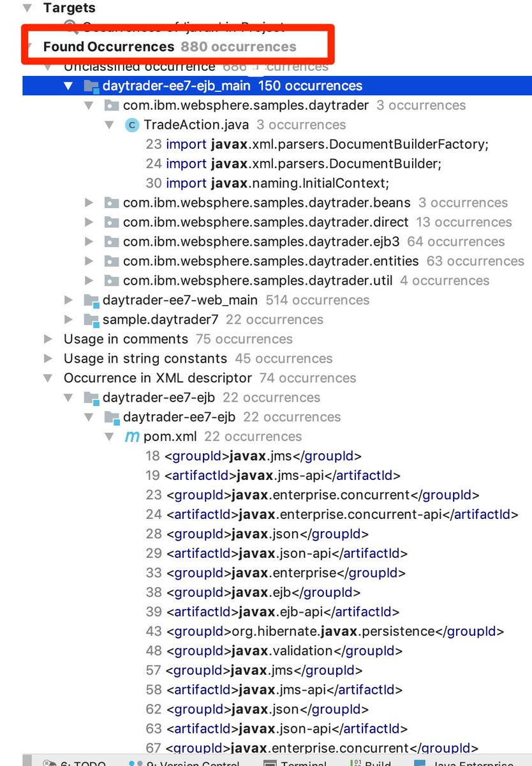The width and height of the screenshot is (532, 766).
Task: Click the Maven icon of pom.xml
Action: coord(132,437)
